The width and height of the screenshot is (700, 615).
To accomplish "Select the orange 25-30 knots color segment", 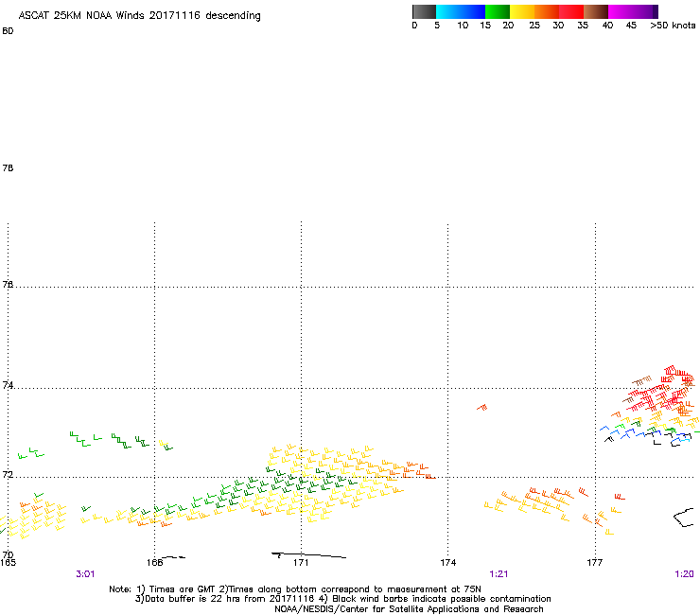I will [547, 11].
